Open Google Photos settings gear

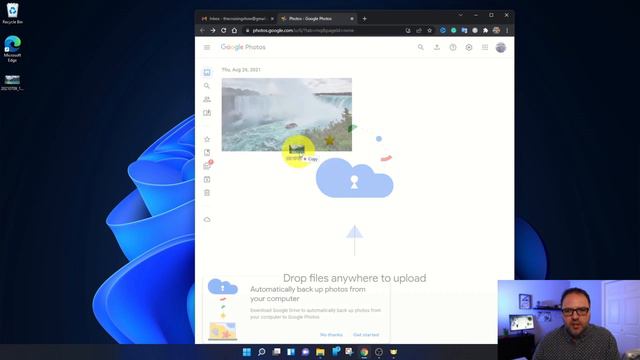(469, 47)
